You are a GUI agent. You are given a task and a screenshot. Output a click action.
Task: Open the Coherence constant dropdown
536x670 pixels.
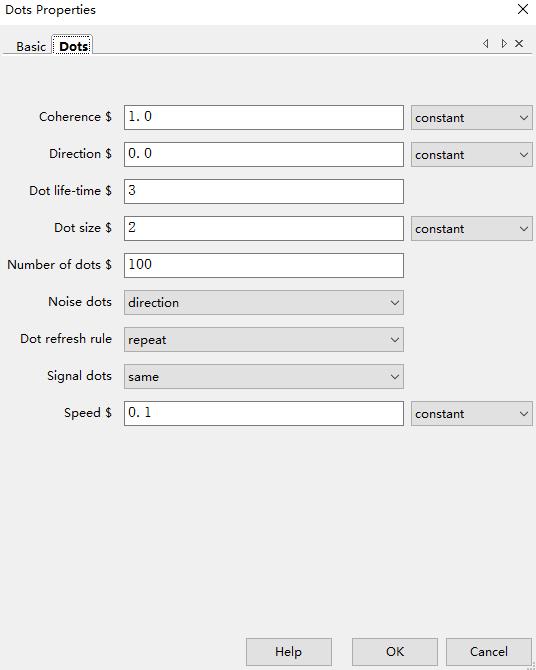[472, 118]
